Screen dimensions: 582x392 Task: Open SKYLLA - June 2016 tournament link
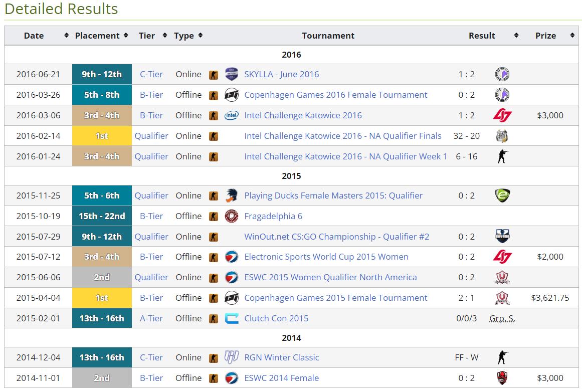tap(281, 74)
